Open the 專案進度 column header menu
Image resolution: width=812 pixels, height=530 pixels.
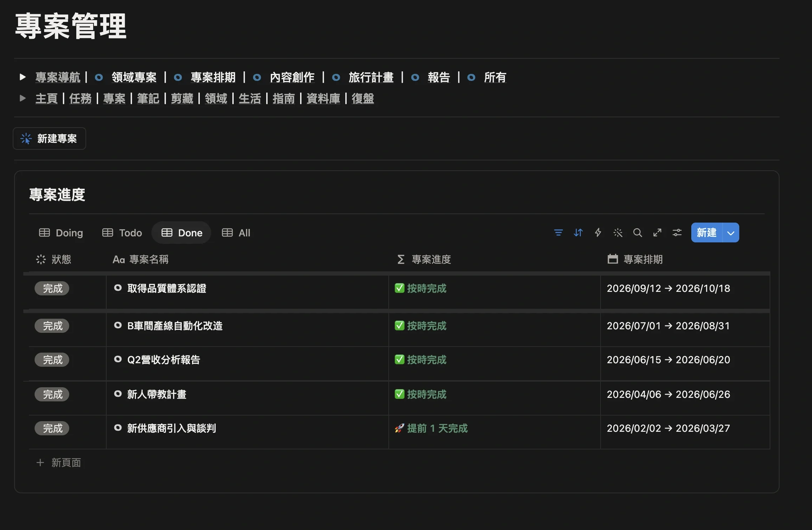(x=424, y=259)
